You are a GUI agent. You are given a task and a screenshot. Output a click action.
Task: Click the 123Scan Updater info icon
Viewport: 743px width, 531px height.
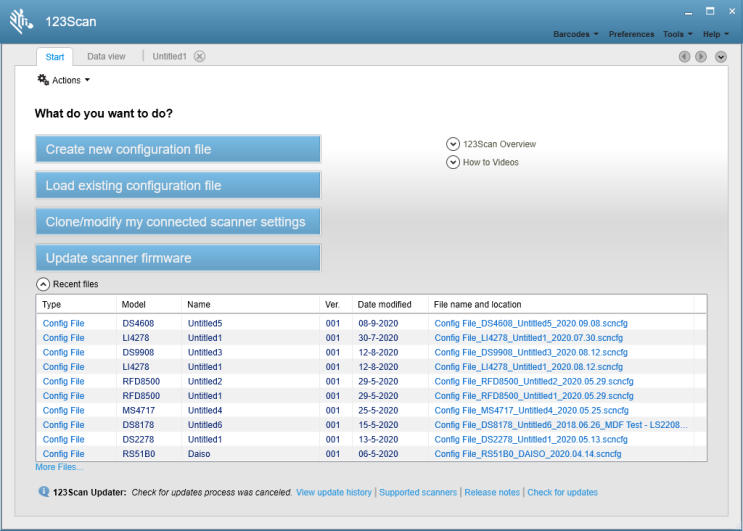coord(43,492)
